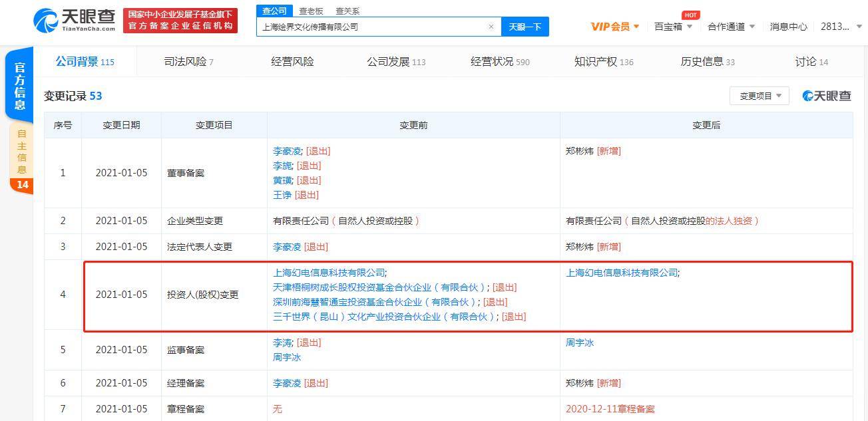Open the 变更项目 filter dropdown
Screen dimensions: 868x421
pos(759,96)
